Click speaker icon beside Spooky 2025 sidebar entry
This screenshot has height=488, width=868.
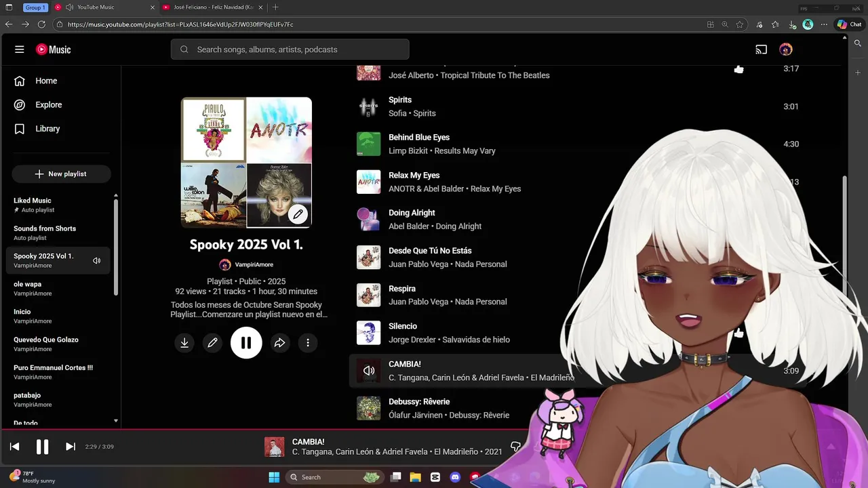(x=97, y=261)
